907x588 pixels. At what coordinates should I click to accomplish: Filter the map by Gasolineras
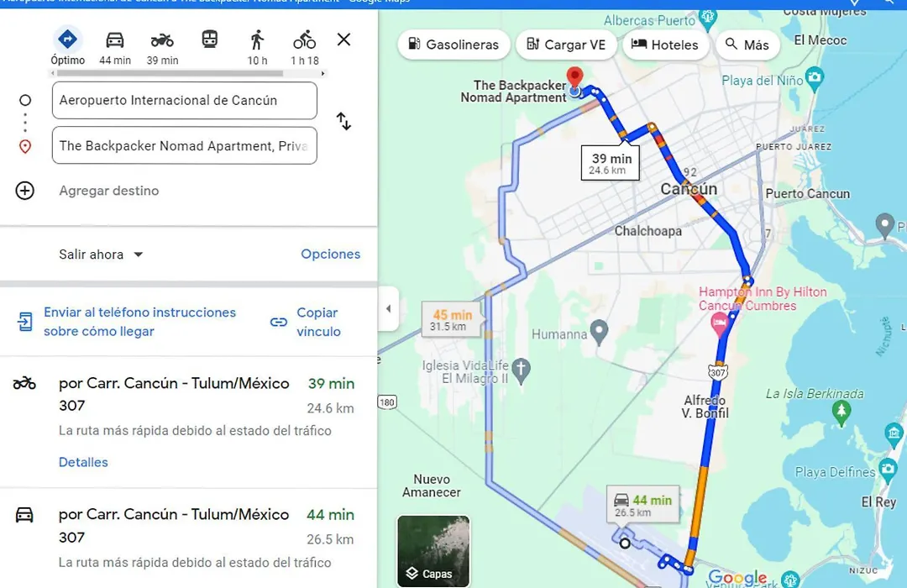click(x=453, y=45)
